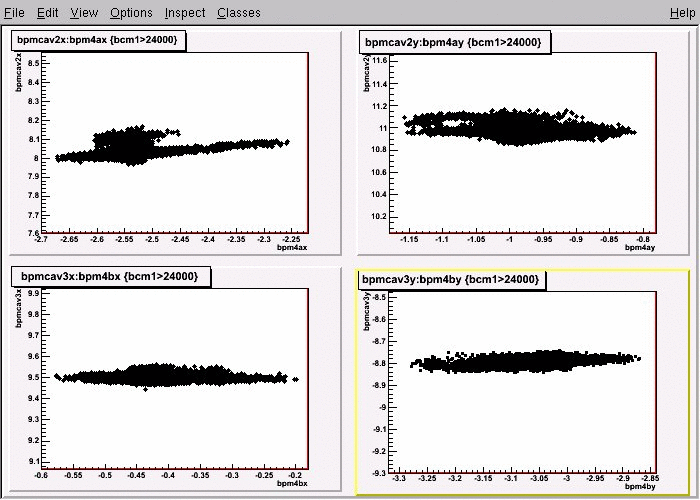Open the Help menu

683,12
